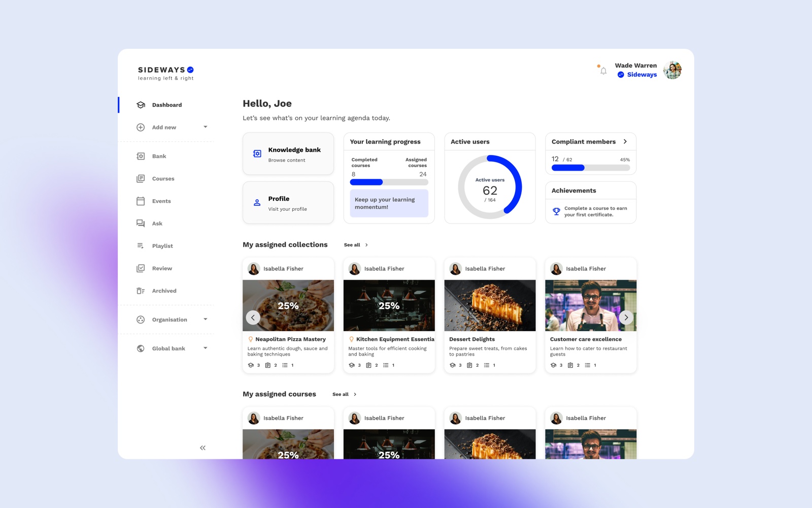
Task: Click the Dessert Delights card title
Action: (472, 339)
